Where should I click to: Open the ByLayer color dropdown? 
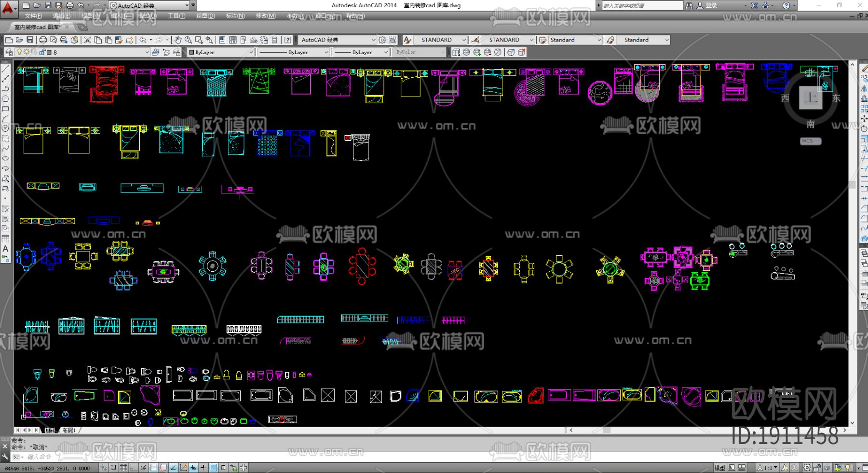point(251,52)
